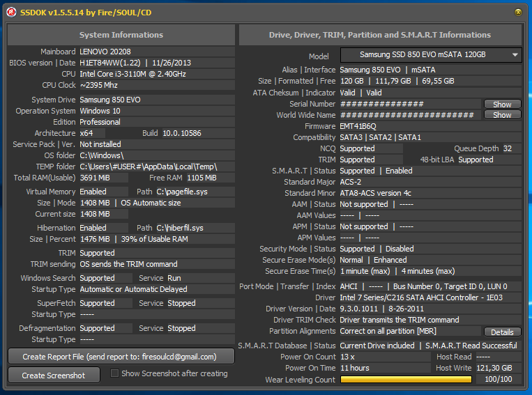Screen dimensions: 532x395
Task: Select Service Pack Not installed value
Action: tap(100, 144)
